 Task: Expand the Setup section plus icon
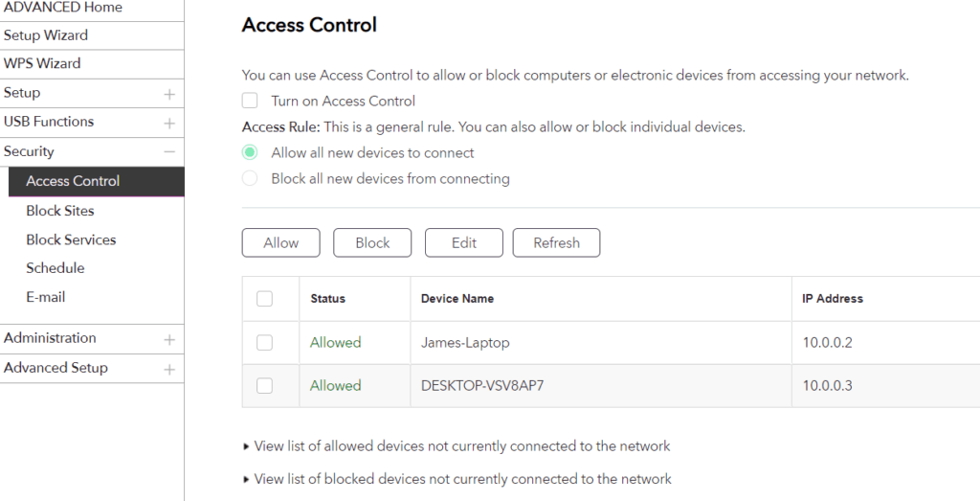coord(169,94)
